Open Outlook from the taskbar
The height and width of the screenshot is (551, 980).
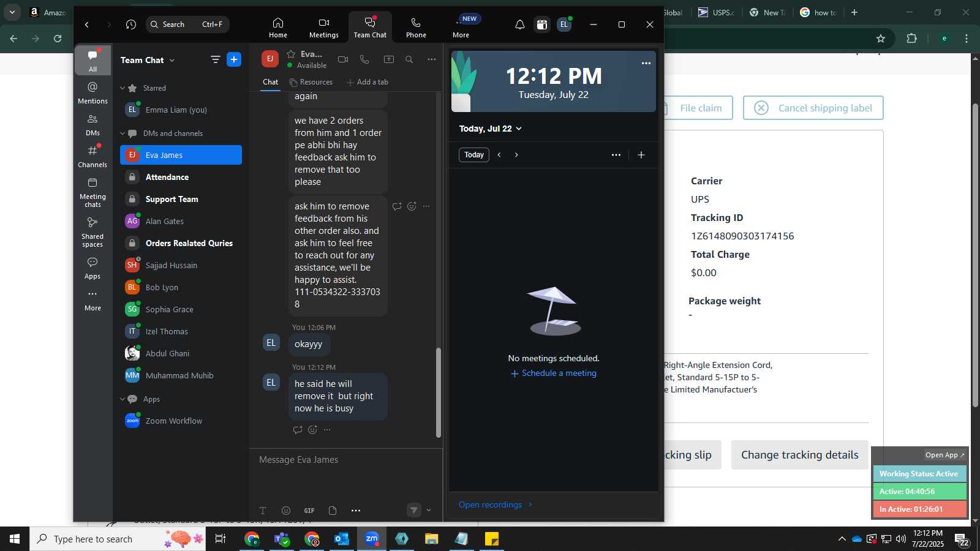(x=341, y=539)
